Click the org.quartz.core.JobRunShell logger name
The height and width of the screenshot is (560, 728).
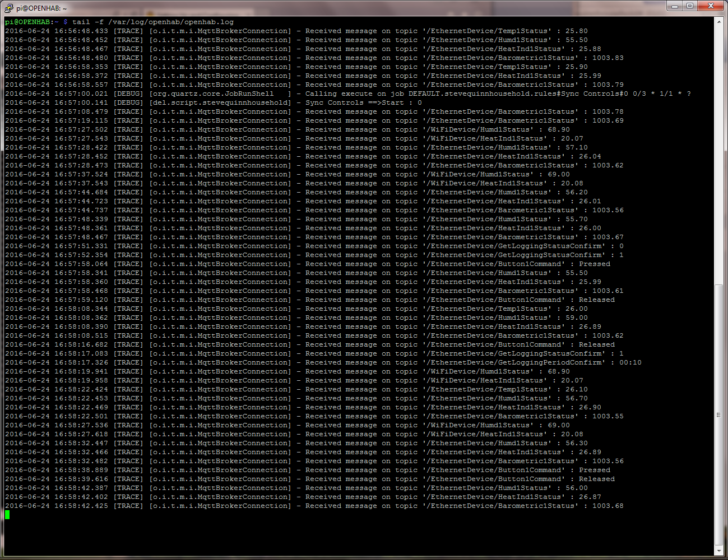click(214, 94)
